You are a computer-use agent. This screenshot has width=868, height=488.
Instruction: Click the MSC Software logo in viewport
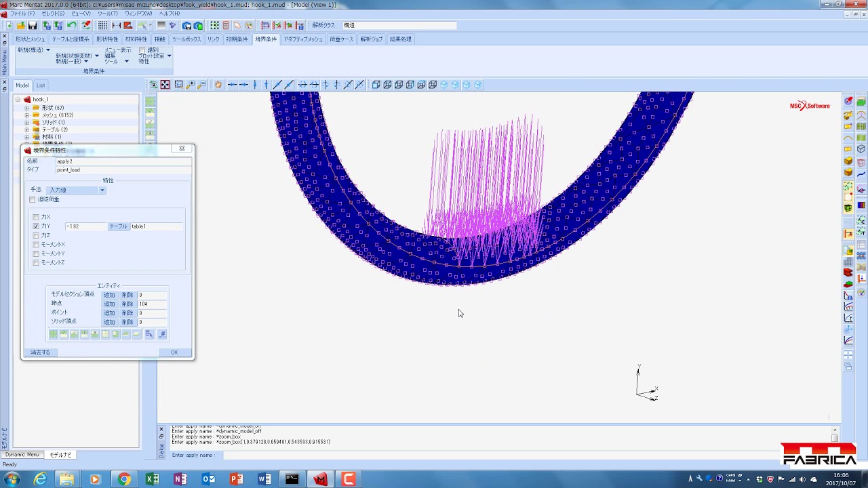pyautogui.click(x=810, y=106)
